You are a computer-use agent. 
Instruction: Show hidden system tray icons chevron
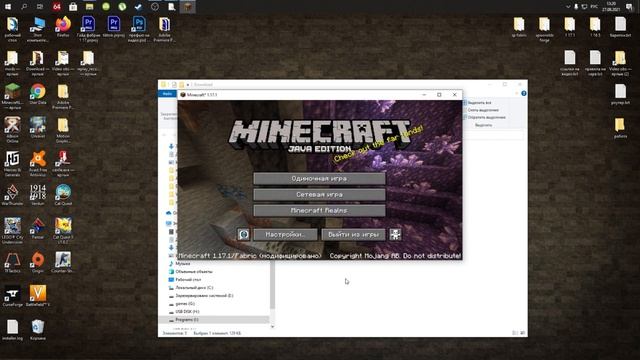coord(568,7)
